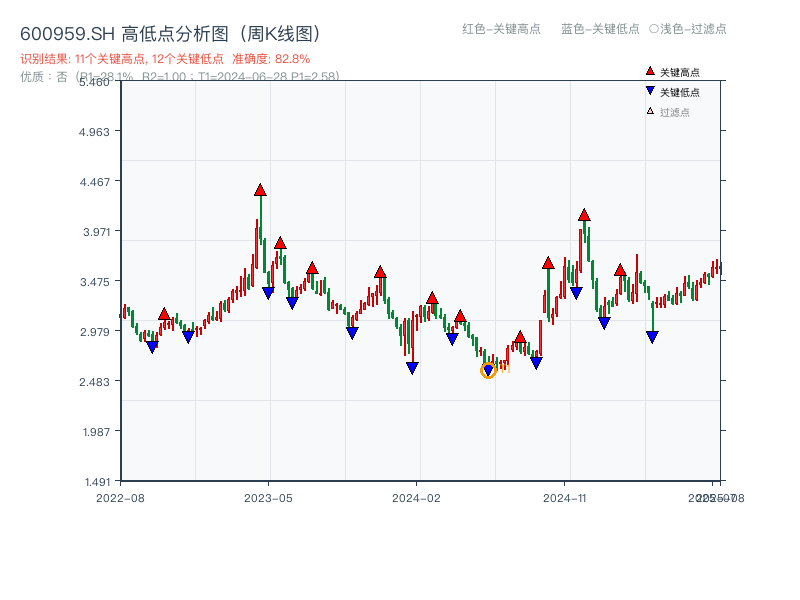Click the last red high marker in early 2025
Image resolution: width=800 pixels, height=600 pixels.
point(620,270)
